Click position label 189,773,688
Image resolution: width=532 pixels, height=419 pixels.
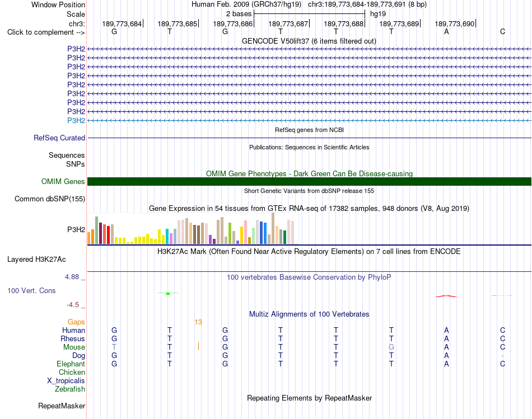point(344,23)
